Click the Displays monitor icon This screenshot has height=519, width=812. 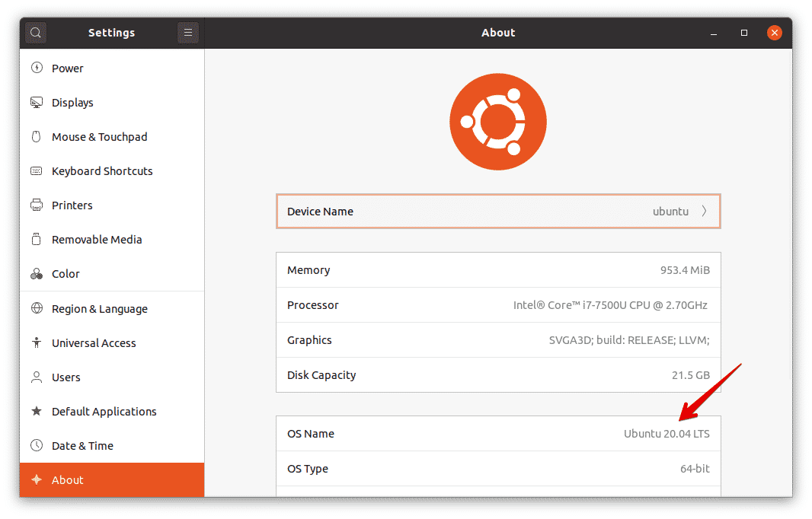coord(37,103)
